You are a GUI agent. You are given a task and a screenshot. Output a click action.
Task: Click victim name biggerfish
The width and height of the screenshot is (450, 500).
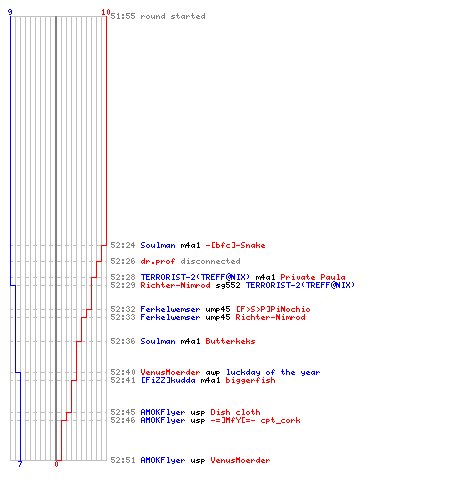(250, 380)
